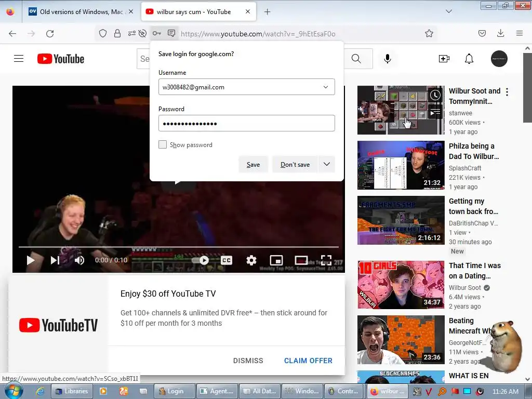Open video settings gear
This screenshot has height=399, width=532.
tap(251, 260)
